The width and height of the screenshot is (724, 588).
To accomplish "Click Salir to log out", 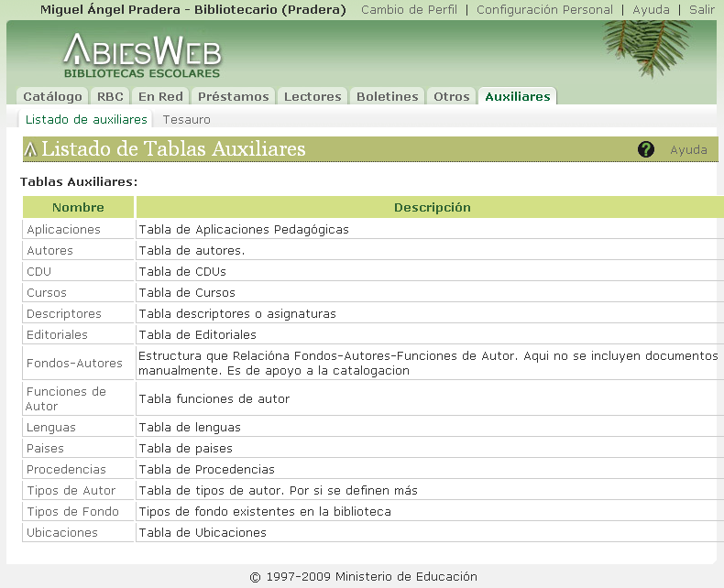I will click(x=701, y=10).
